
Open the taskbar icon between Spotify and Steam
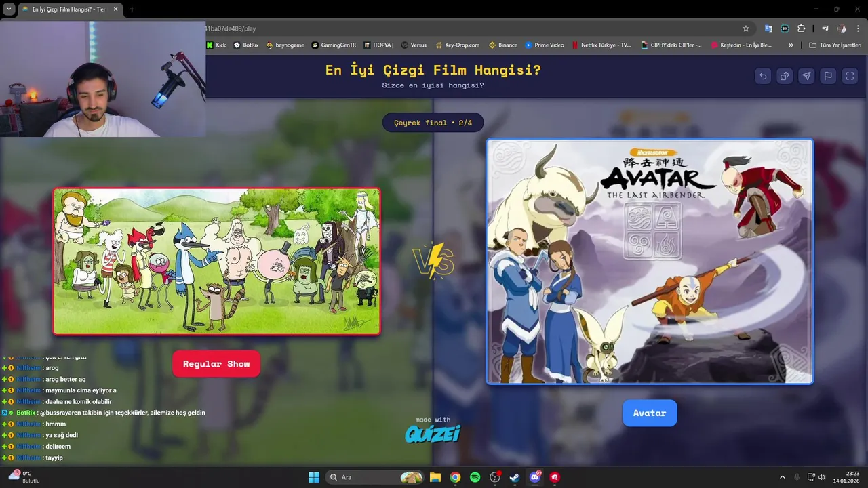coord(495,477)
